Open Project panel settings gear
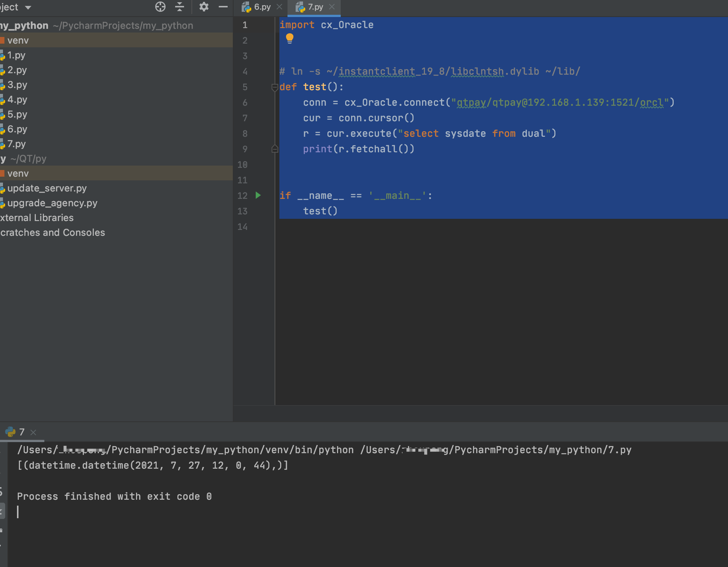Screen dimensions: 728x567 point(204,7)
